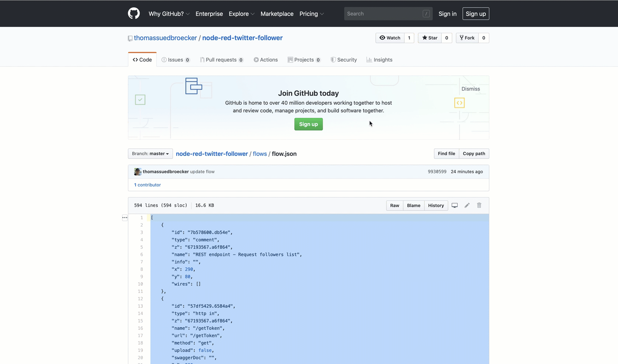
Task: Click the fork icon in Fork button
Action: coord(461,38)
